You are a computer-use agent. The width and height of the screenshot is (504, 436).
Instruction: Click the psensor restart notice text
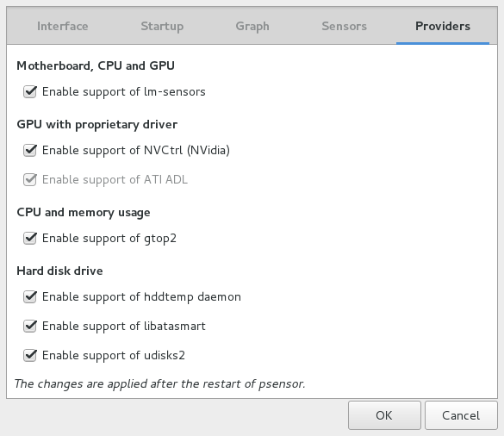(x=159, y=383)
